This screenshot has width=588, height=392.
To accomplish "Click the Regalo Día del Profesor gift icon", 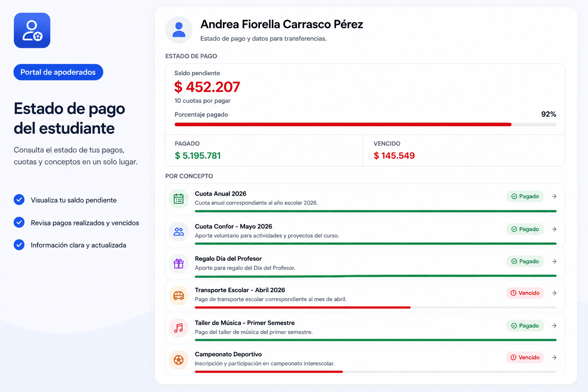I will pyautogui.click(x=179, y=264).
